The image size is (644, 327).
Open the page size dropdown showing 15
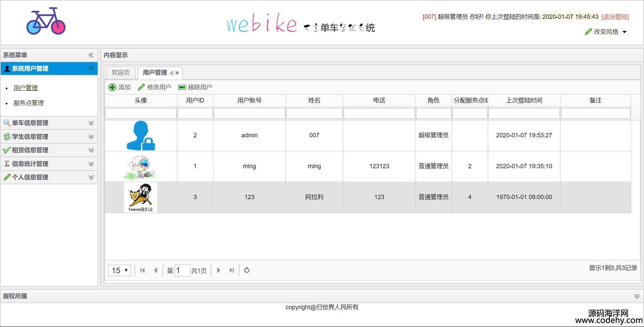119,270
